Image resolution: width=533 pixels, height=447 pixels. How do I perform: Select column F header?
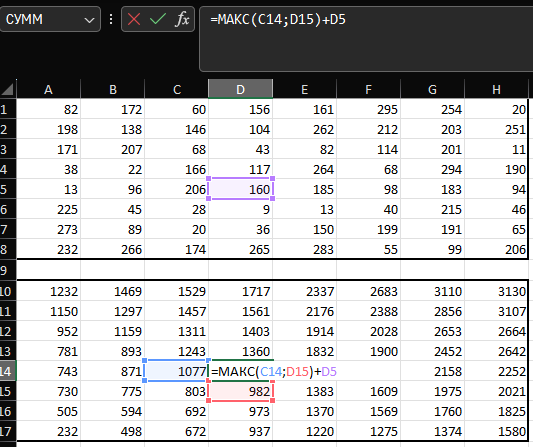click(x=368, y=89)
